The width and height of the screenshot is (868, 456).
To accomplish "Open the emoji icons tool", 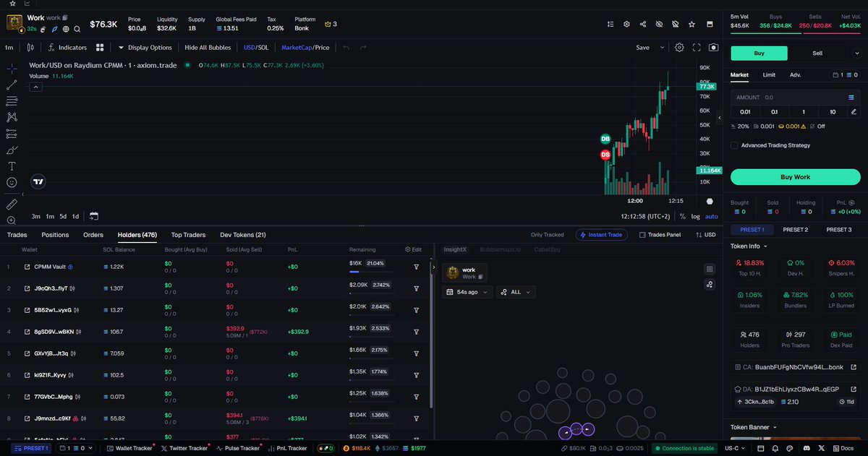I will [12, 183].
